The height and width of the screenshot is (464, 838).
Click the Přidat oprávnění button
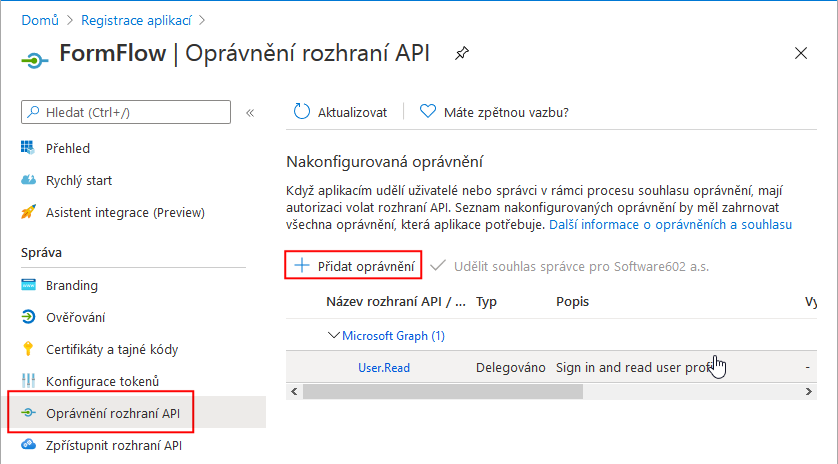[x=355, y=266]
